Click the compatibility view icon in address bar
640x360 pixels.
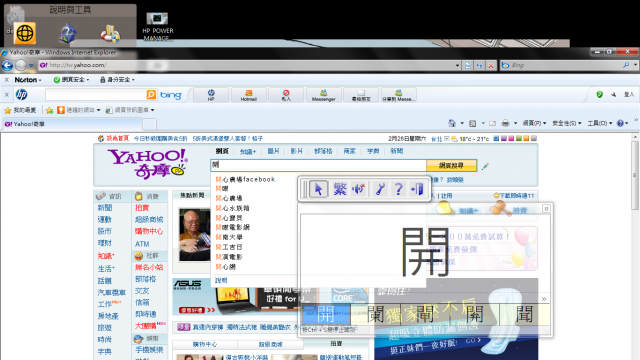coord(468,65)
